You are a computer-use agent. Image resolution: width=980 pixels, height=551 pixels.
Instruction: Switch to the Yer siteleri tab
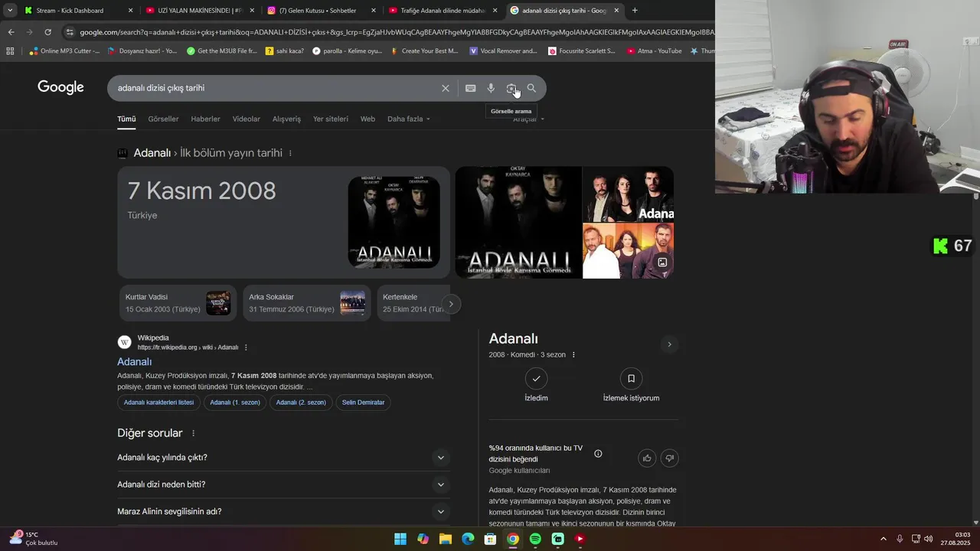pos(331,119)
